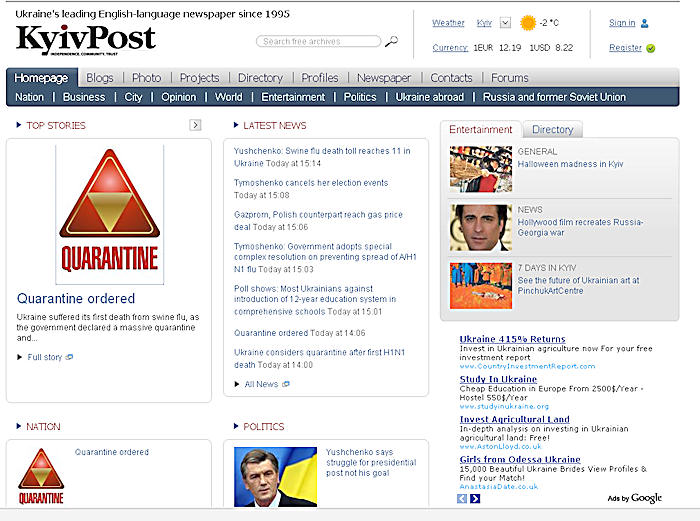Click the Top Stories next arrow button

coord(195,125)
